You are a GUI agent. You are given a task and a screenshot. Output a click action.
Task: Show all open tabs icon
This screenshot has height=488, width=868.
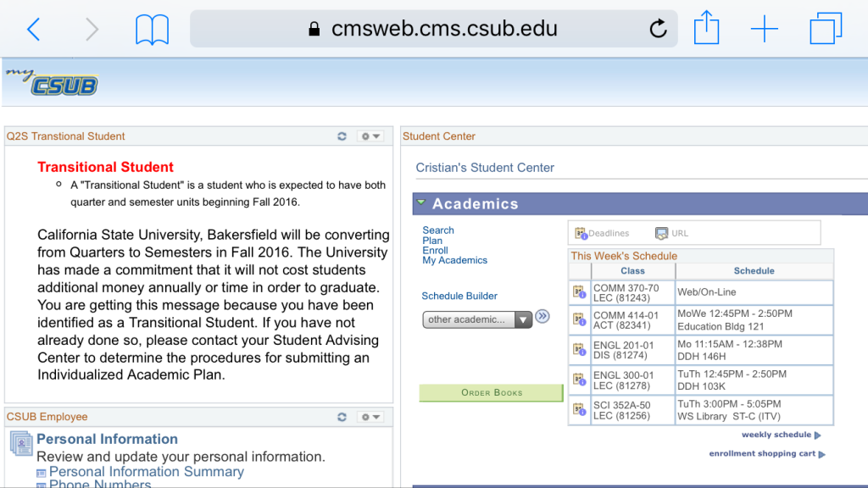click(x=826, y=28)
